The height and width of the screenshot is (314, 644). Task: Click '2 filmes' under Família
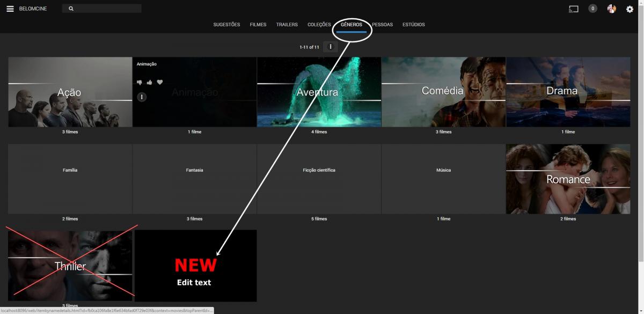pyautogui.click(x=70, y=219)
